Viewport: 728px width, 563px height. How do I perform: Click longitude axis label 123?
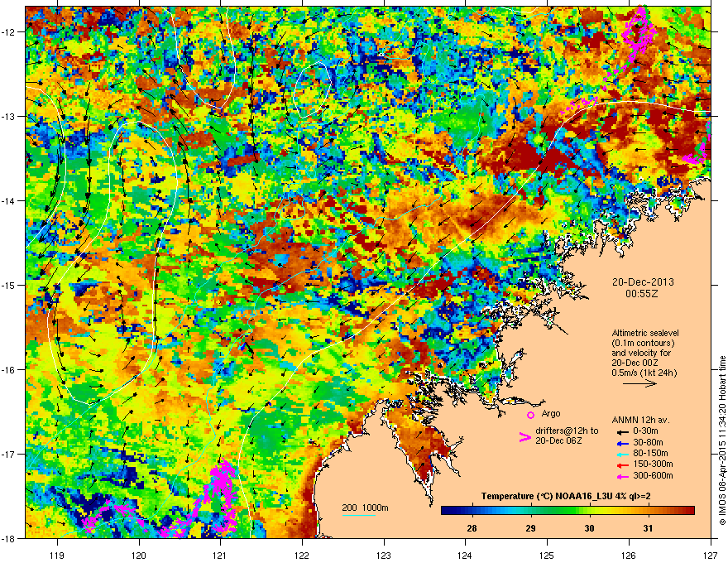pyautogui.click(x=384, y=555)
